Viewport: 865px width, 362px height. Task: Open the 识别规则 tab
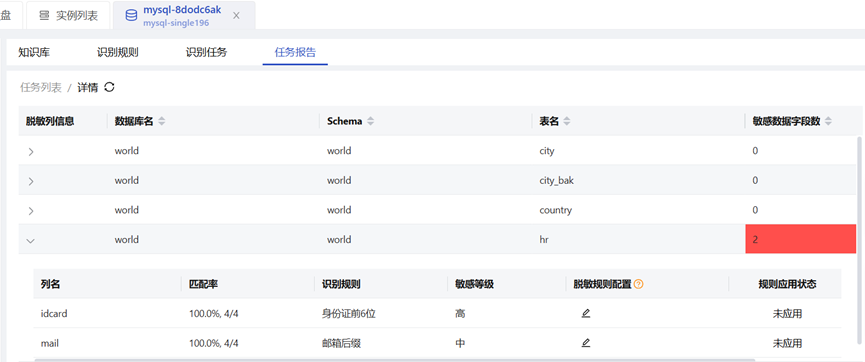point(118,52)
